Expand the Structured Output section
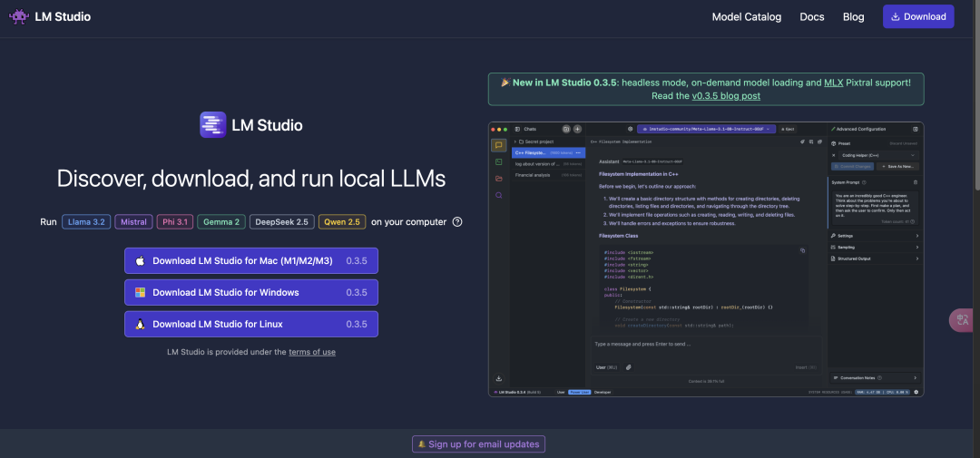Viewport: 980px width, 458px height. [875, 258]
